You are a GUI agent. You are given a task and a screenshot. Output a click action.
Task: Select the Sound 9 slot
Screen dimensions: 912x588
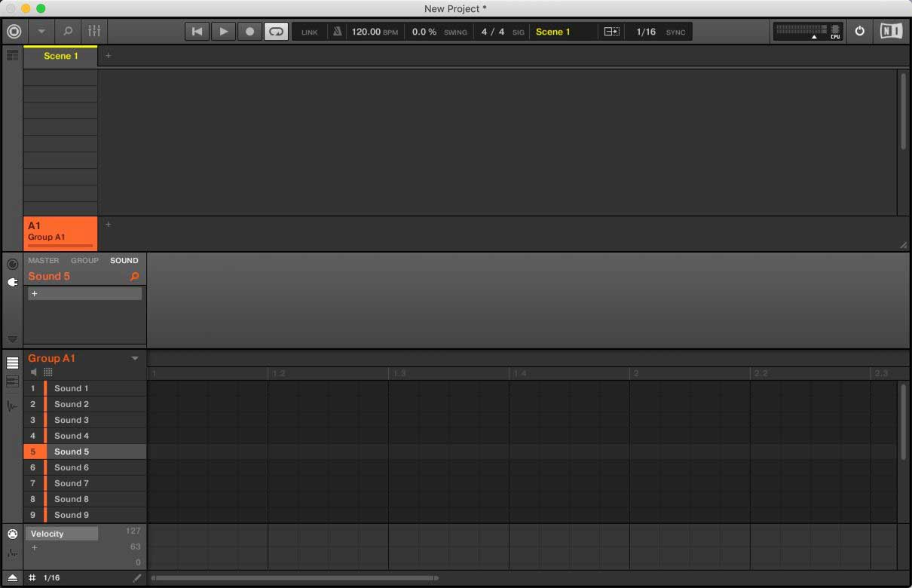click(x=85, y=515)
